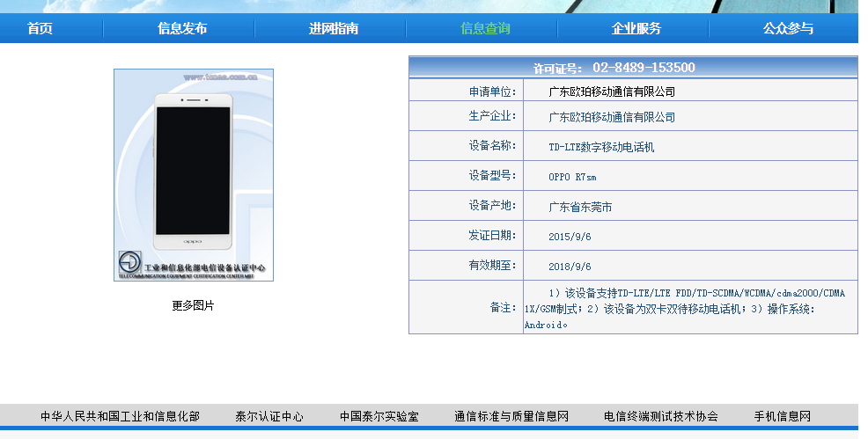Open the 手机信息网 footer link
This screenshot has height=439, width=868.
pyautogui.click(x=783, y=416)
